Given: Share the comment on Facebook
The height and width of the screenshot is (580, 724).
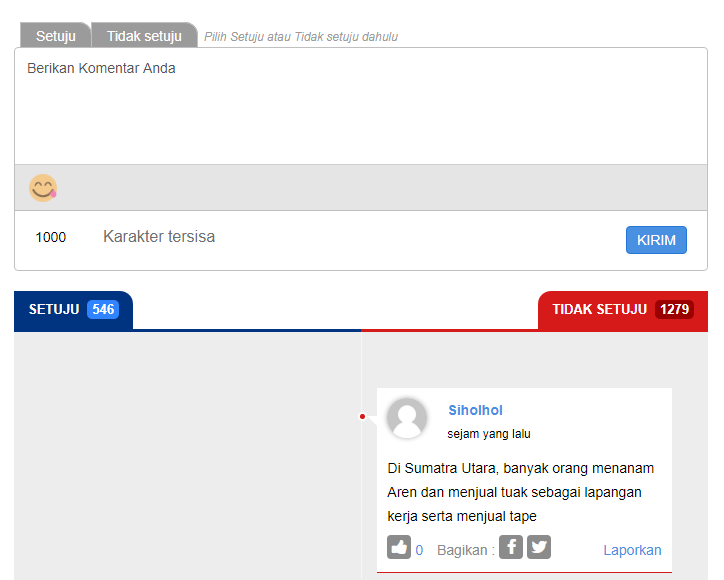Looking at the screenshot, I should [x=511, y=548].
